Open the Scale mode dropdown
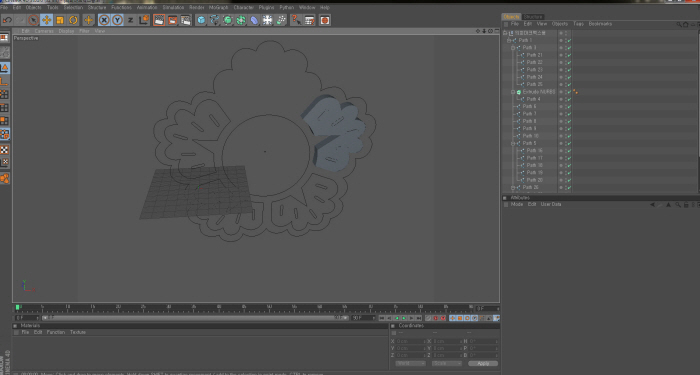700x375 pixels. point(446,363)
